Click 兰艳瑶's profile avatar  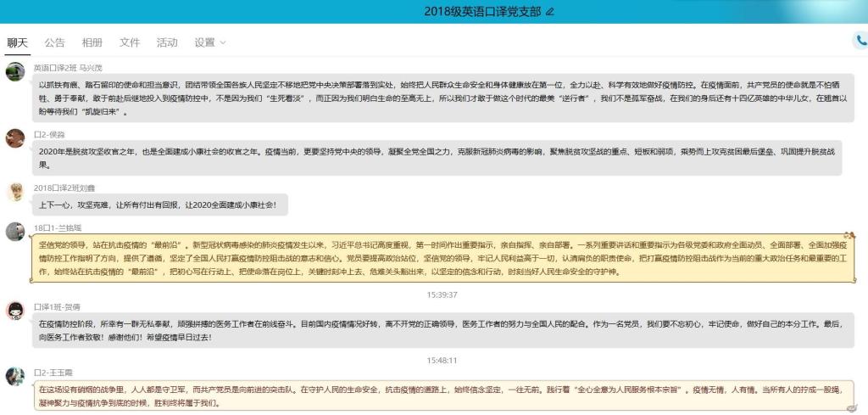pos(15,232)
